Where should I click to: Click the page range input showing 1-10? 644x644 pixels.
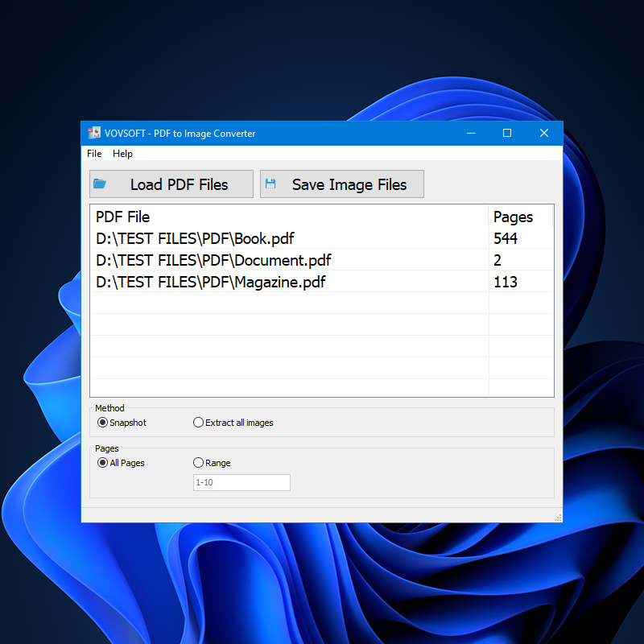click(241, 482)
